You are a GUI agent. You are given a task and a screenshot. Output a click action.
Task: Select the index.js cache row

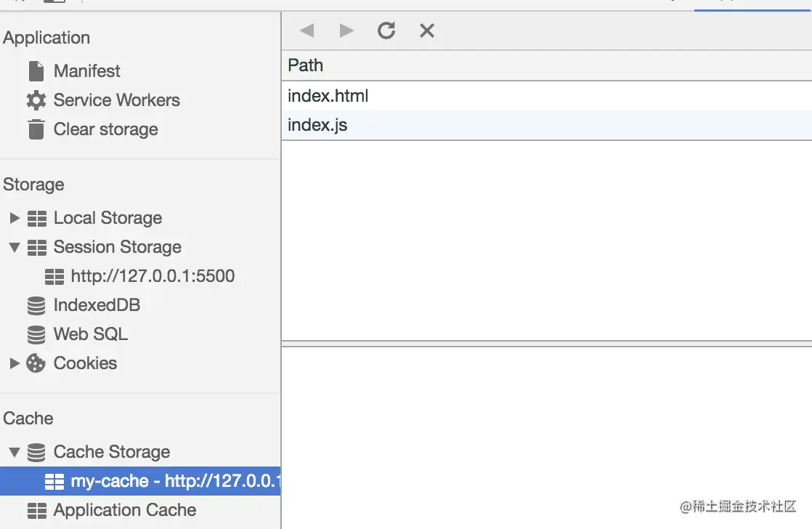(x=547, y=125)
